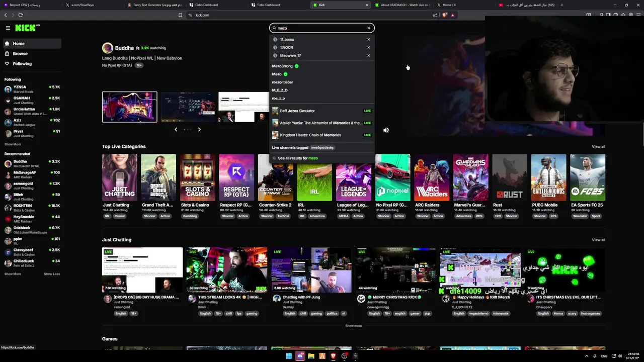View all Top Live Categories
Screen dimensions: 644x362
coord(598,147)
